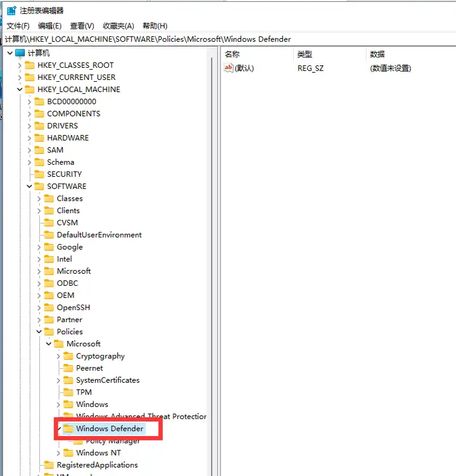The image size is (456, 476).
Task: Expand the SAM key chevron
Action: (29, 150)
